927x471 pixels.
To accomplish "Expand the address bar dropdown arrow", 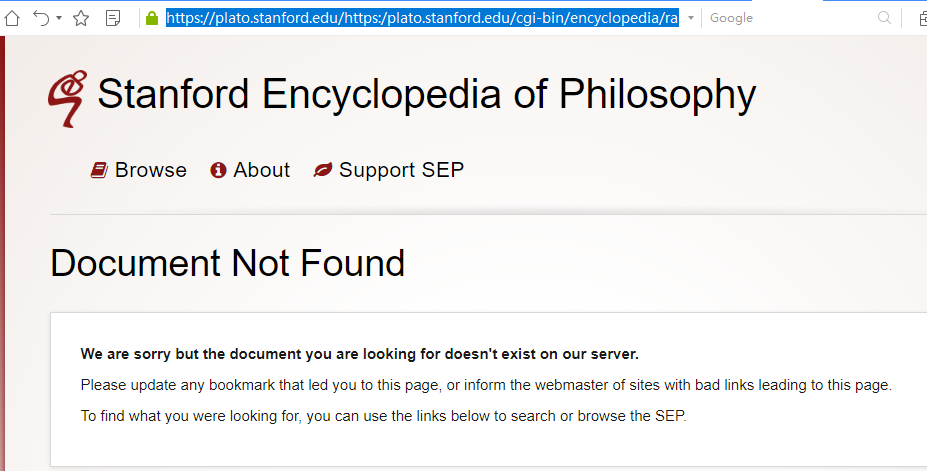I will (691, 18).
